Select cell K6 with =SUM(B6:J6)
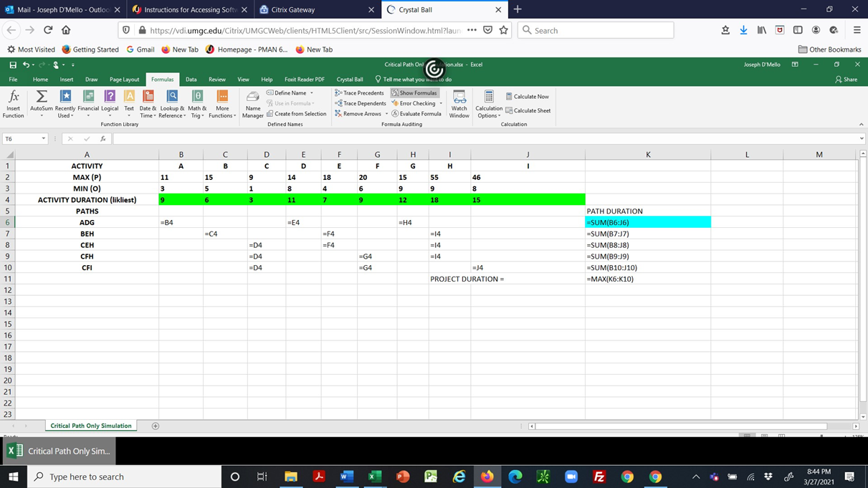 coord(648,222)
